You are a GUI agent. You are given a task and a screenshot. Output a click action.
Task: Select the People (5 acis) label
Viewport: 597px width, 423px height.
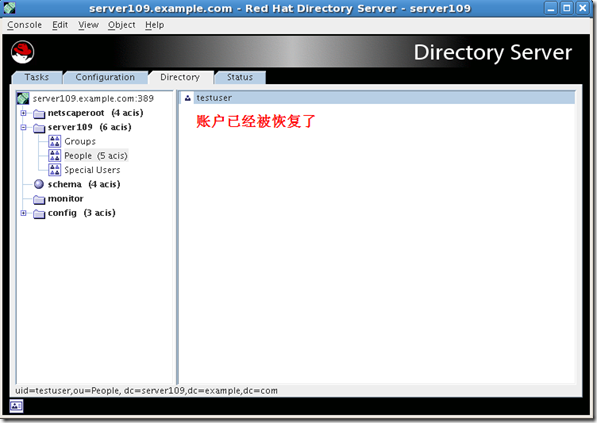point(96,156)
